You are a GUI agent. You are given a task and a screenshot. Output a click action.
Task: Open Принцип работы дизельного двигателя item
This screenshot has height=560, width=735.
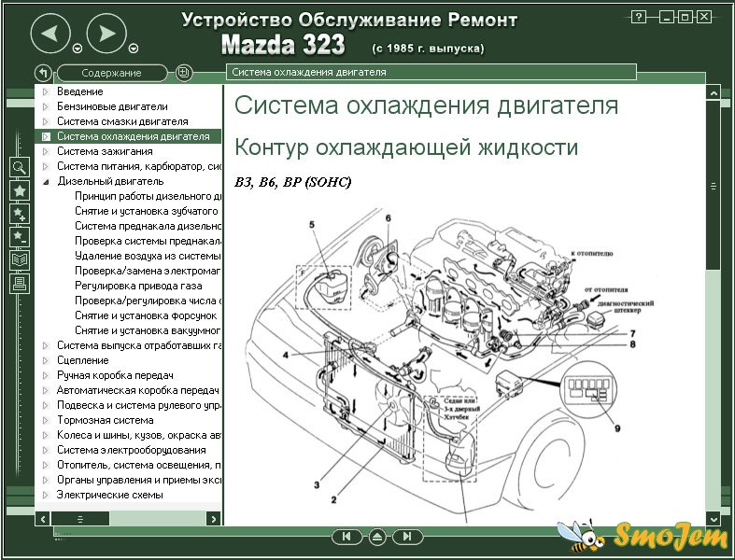tap(148, 196)
